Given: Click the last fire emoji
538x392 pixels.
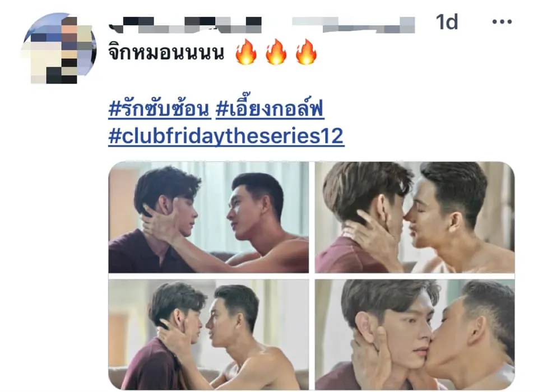Looking at the screenshot, I should click(306, 52).
